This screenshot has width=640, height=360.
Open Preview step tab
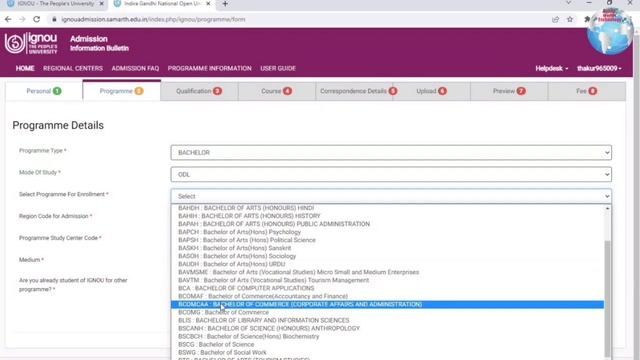pos(509,91)
